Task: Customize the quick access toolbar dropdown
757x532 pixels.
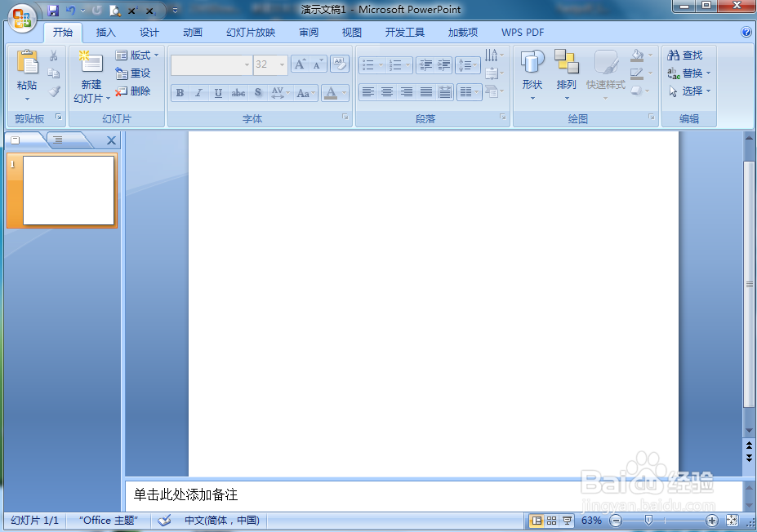Action: [x=175, y=10]
